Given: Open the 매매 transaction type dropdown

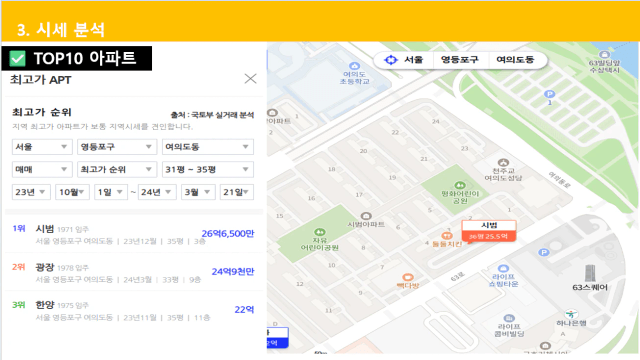Looking at the screenshot, I should click(x=42, y=169).
